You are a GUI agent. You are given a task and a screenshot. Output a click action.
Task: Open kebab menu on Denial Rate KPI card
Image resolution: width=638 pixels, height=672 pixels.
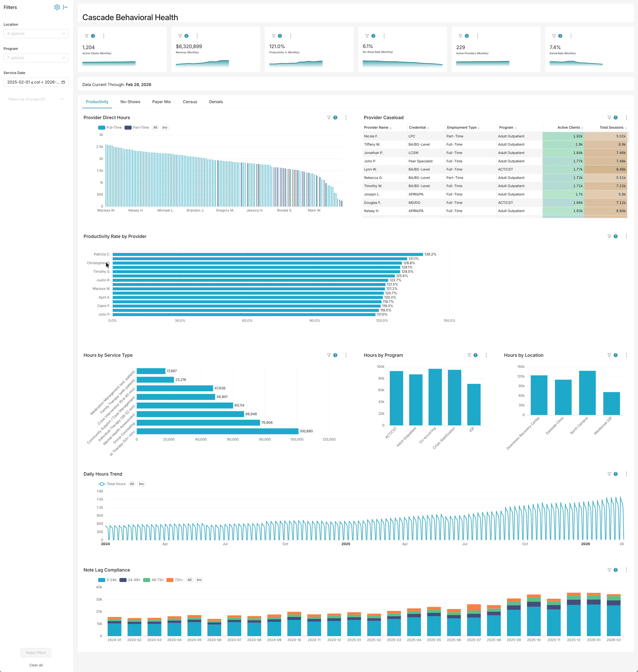pos(571,35)
